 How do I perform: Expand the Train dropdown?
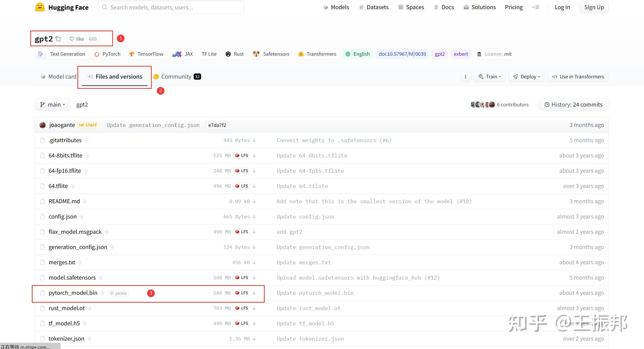tap(489, 76)
